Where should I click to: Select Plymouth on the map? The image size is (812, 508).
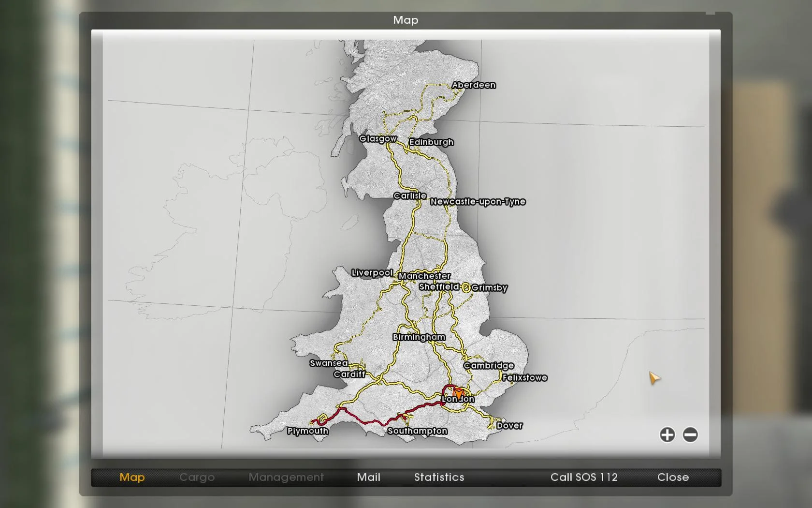306,430
